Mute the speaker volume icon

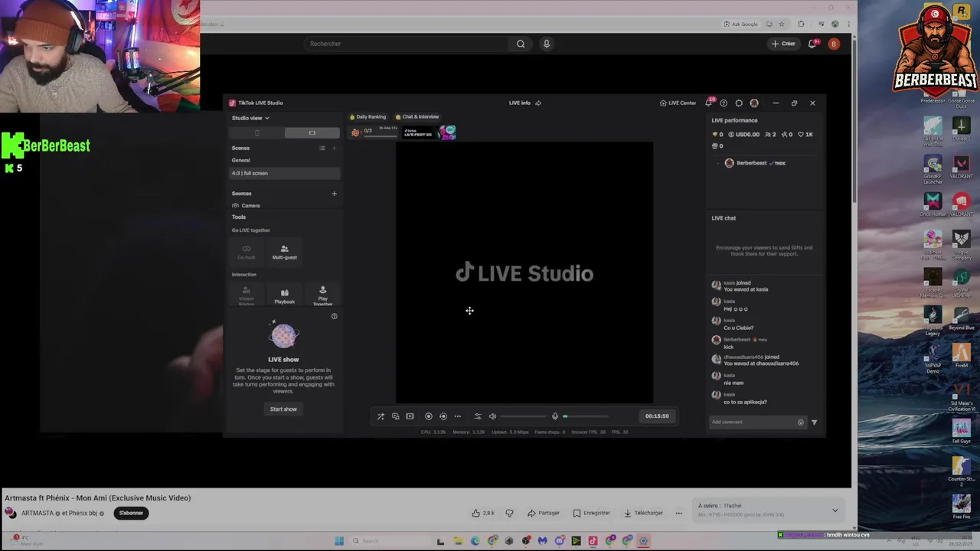point(493,416)
